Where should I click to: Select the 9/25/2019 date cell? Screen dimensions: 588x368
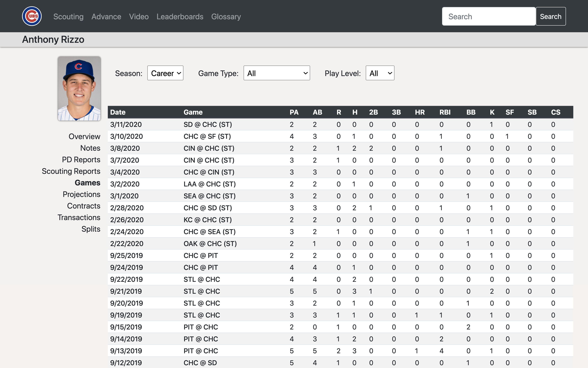[x=126, y=255]
